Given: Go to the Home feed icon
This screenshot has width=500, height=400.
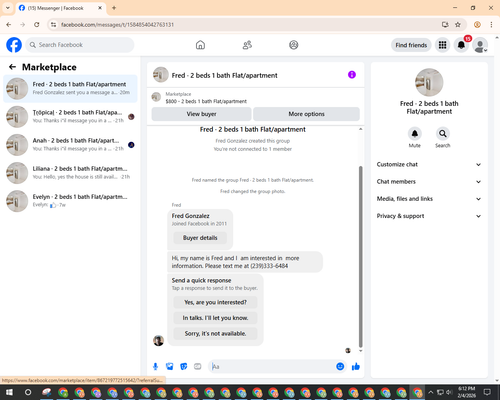Looking at the screenshot, I should pyautogui.click(x=200, y=45).
